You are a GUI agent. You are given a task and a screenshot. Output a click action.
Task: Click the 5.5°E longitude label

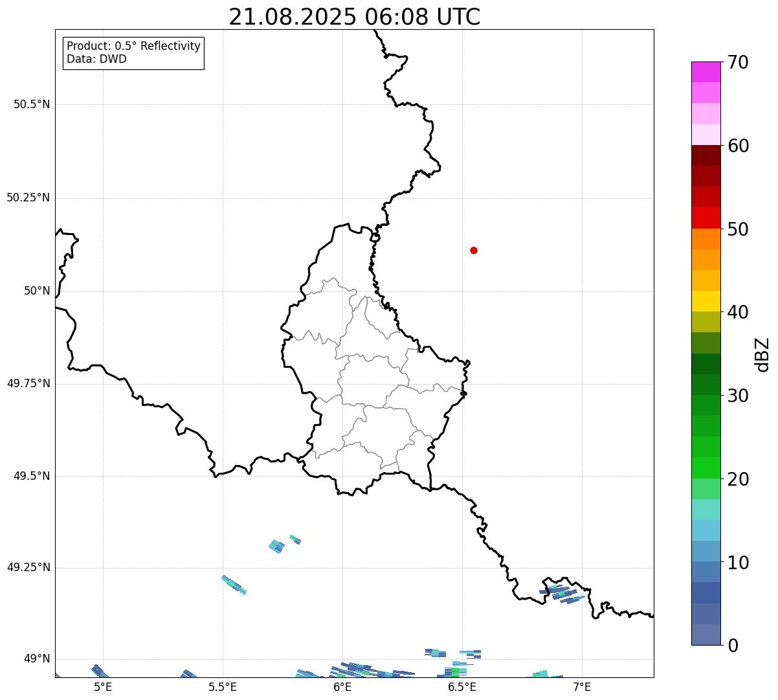click(223, 686)
